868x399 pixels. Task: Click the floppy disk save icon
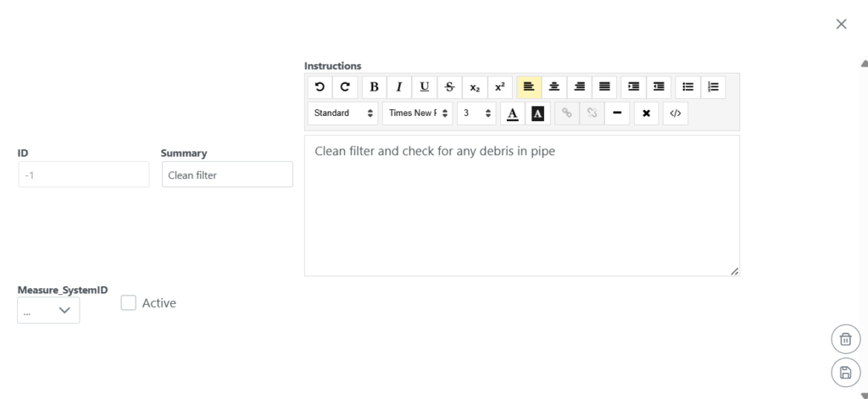[x=845, y=373]
